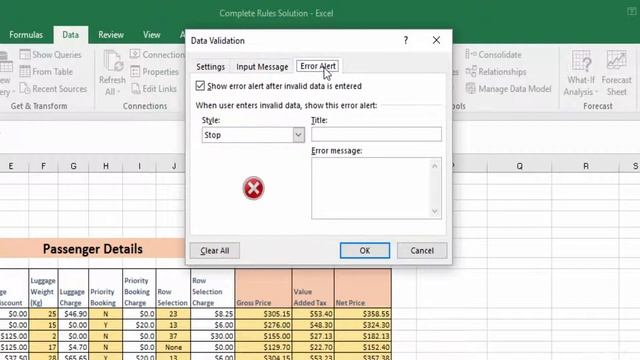640x360 pixels.
Task: Select column I header
Action: (x=139, y=166)
